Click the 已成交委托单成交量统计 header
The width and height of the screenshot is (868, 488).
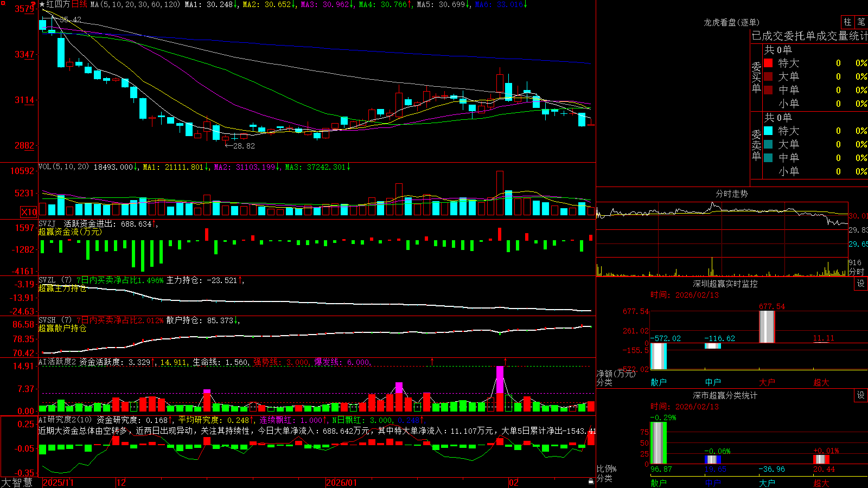(x=809, y=36)
